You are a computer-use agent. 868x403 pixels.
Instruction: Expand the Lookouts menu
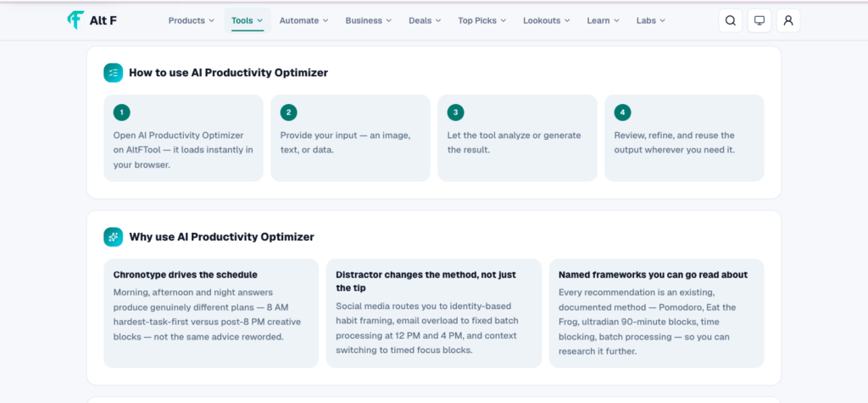(x=547, y=20)
